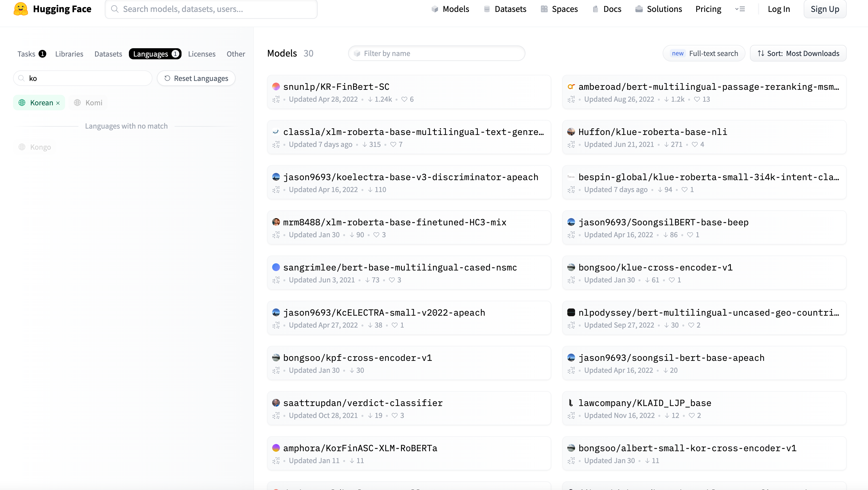Open the additional navigation menu icon
The image size is (868, 490).
pyautogui.click(x=740, y=9)
